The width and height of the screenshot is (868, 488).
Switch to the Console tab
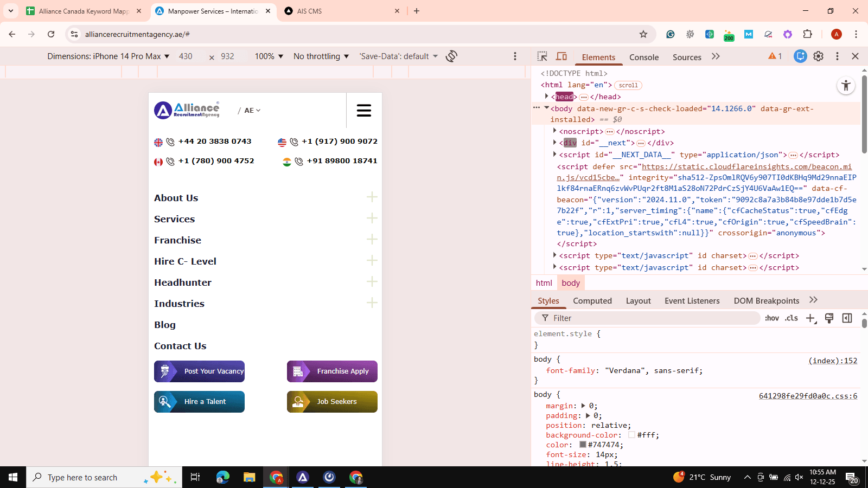click(x=643, y=57)
